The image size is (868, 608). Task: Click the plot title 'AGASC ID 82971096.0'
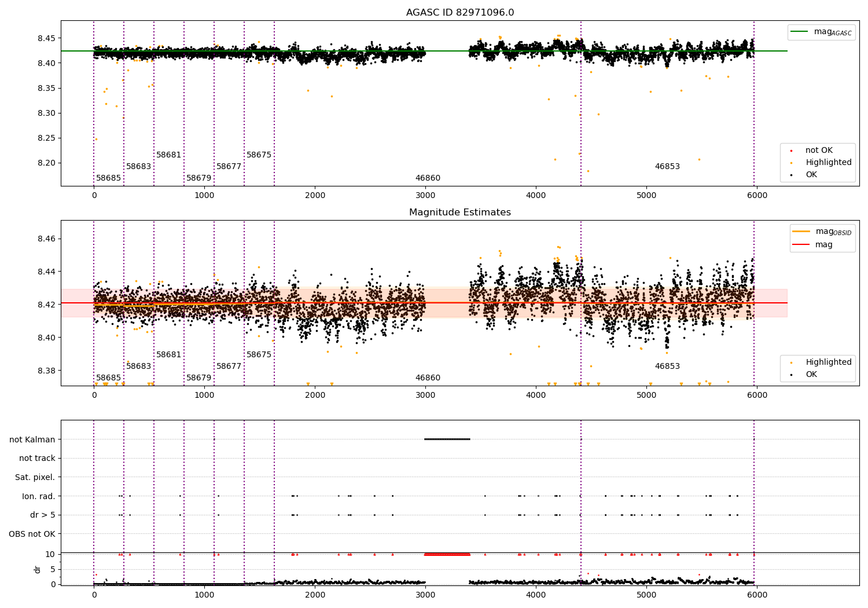coord(460,13)
